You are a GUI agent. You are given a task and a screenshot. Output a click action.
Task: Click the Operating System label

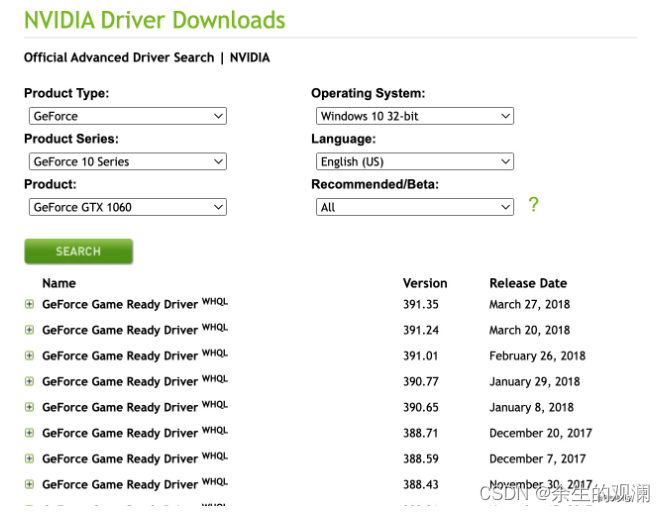(x=368, y=93)
